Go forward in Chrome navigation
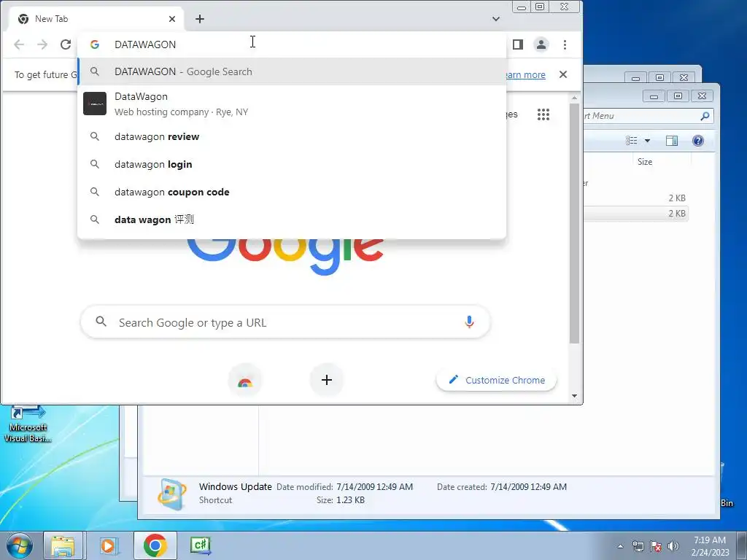The width and height of the screenshot is (747, 560). coord(42,44)
